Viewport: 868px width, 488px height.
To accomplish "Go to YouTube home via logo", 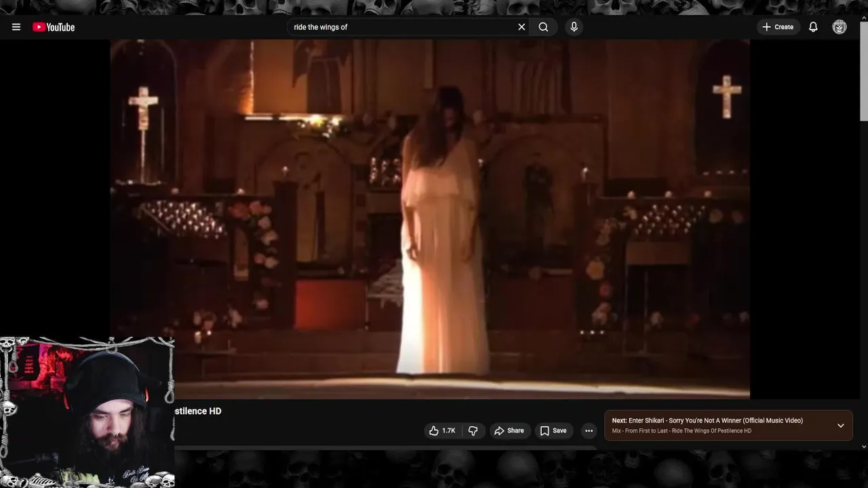I will [x=54, y=27].
